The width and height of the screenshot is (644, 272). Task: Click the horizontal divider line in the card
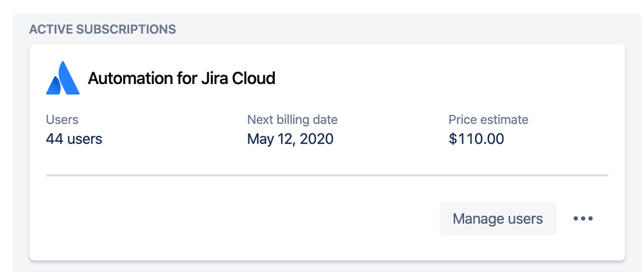click(x=327, y=175)
